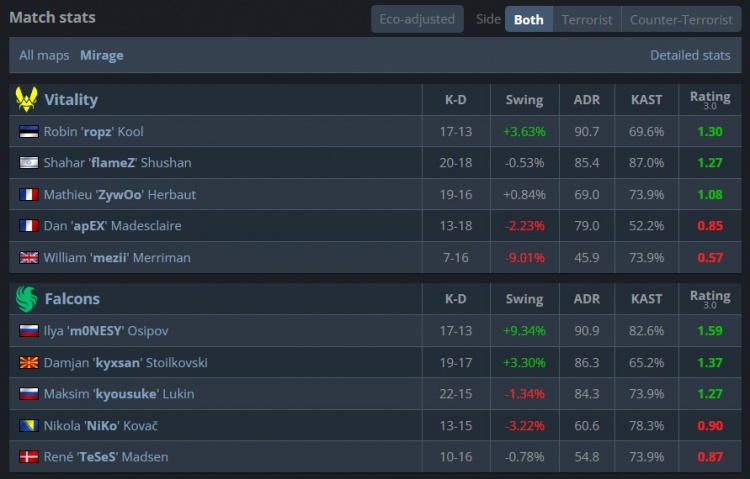Open Ilya 'm0NESY' Osipov's player page
The width and height of the screenshot is (750, 479).
click(108, 331)
